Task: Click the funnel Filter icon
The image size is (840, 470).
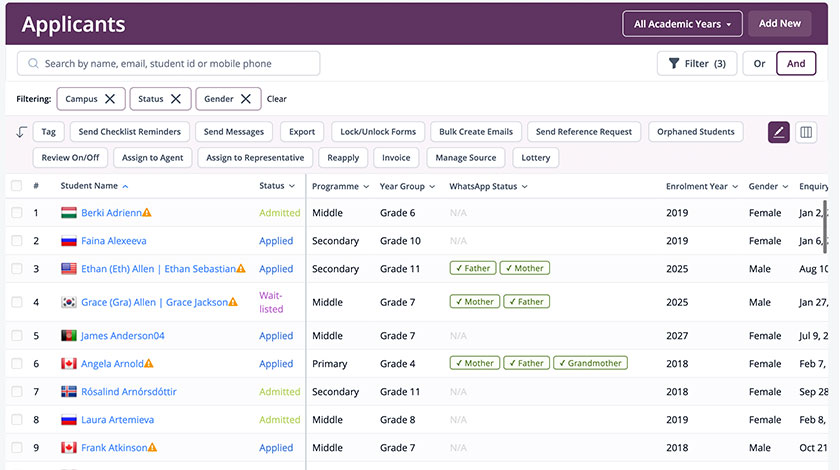Action: tap(674, 63)
